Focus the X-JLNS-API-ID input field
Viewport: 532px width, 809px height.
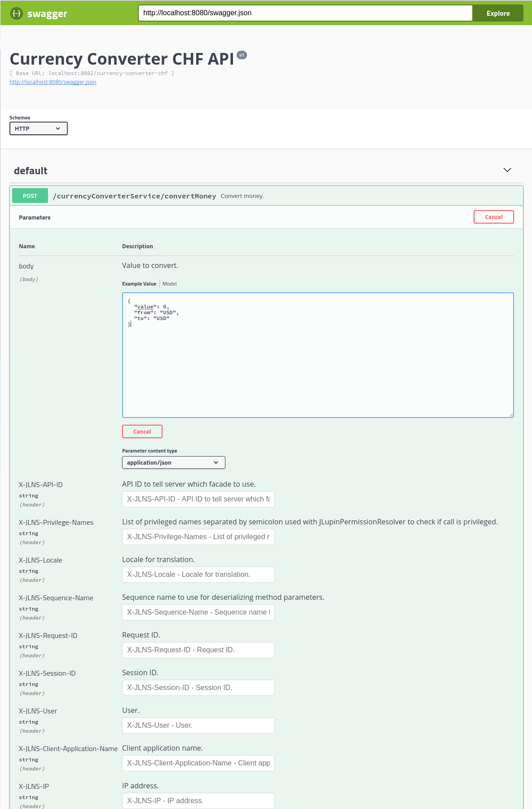pyautogui.click(x=198, y=499)
